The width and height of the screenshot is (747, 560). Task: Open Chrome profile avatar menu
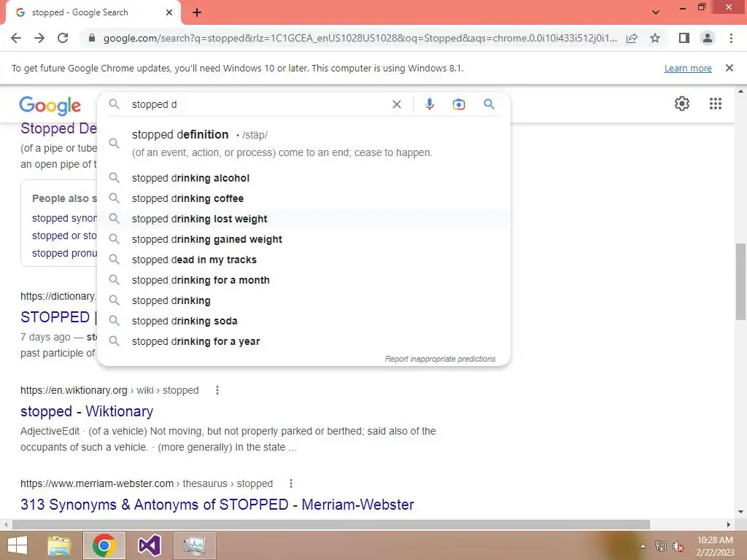(708, 38)
